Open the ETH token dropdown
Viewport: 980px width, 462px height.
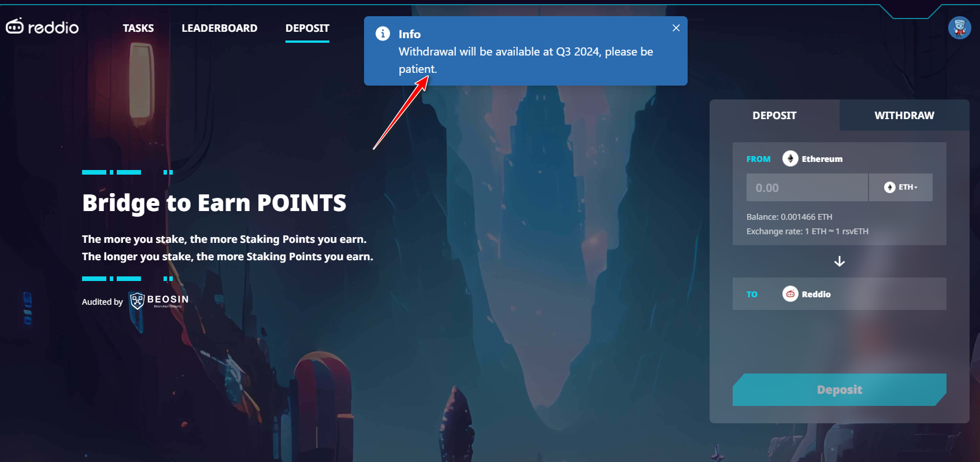pyautogui.click(x=900, y=187)
